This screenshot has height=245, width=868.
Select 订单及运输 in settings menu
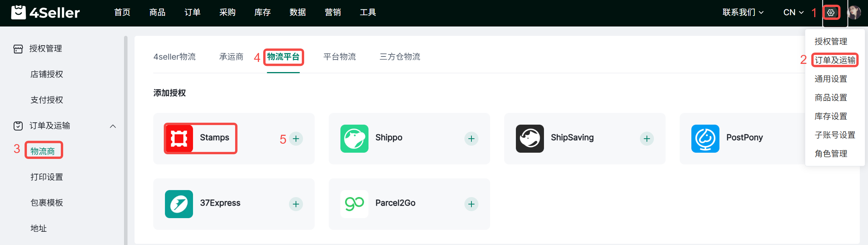coord(835,60)
